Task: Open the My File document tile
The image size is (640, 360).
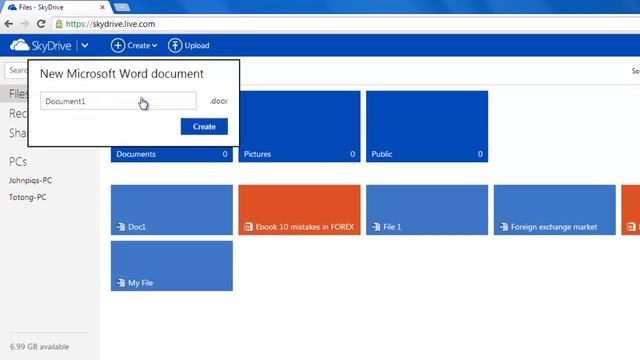Action: [172, 266]
